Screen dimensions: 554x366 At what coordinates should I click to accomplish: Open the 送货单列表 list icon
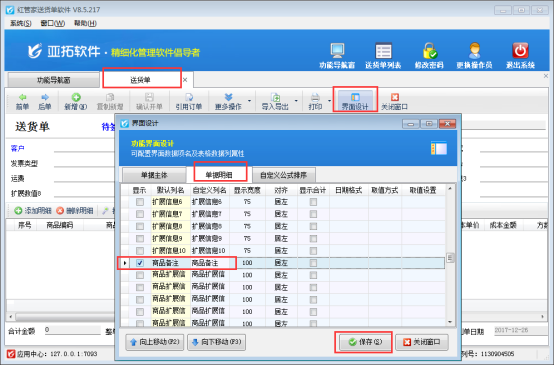[383, 51]
